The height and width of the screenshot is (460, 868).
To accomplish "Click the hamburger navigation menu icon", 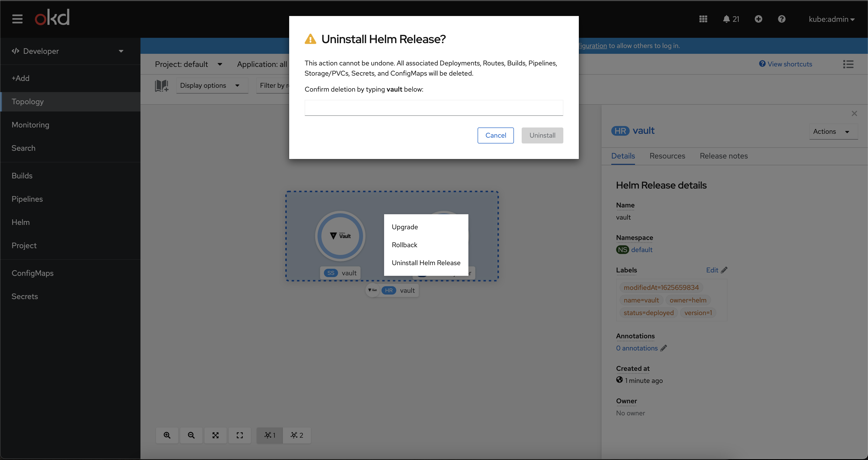I will 17,19.
